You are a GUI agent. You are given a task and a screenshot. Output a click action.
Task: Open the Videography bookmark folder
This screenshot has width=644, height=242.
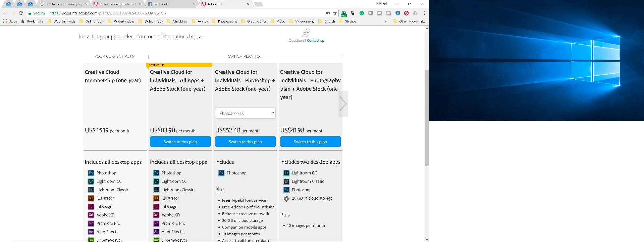click(302, 21)
